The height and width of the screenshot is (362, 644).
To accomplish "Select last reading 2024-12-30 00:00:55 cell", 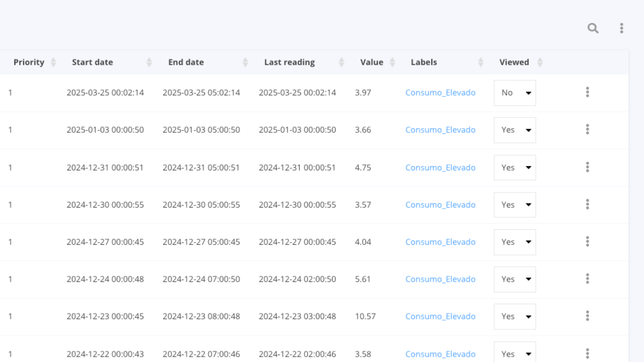I will point(297,205).
